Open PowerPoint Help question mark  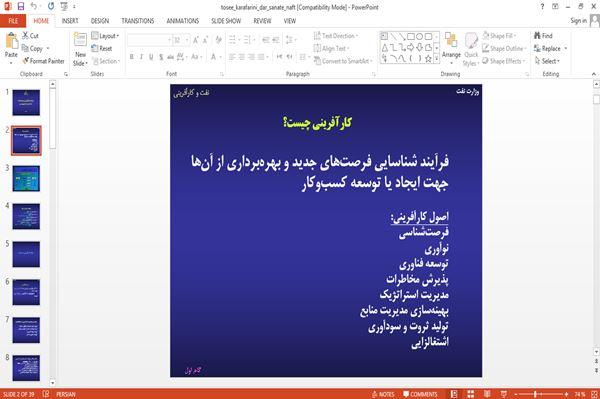pyautogui.click(x=542, y=7)
